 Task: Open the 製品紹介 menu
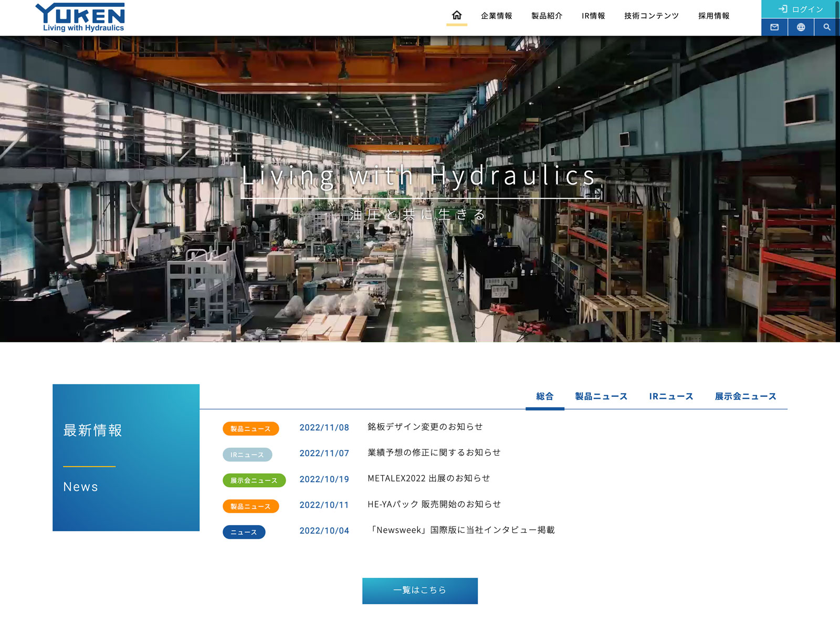[547, 16]
